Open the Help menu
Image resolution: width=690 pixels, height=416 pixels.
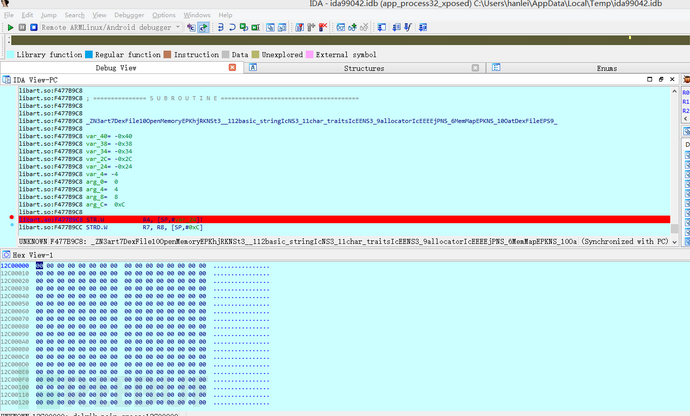(x=225, y=15)
